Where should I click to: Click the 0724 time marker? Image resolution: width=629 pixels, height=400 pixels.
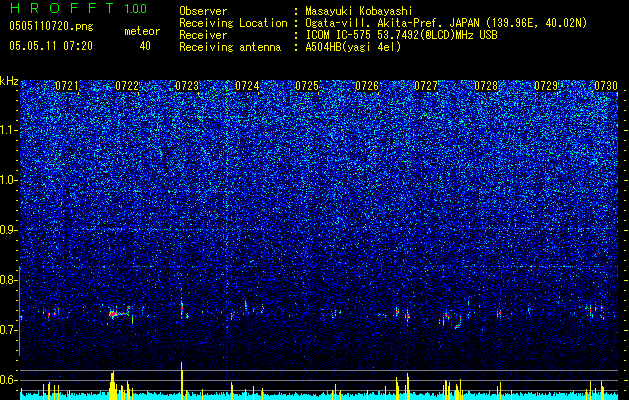[x=247, y=86]
